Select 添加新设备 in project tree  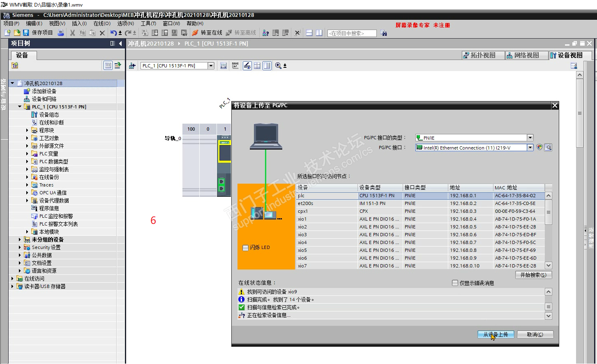(44, 91)
